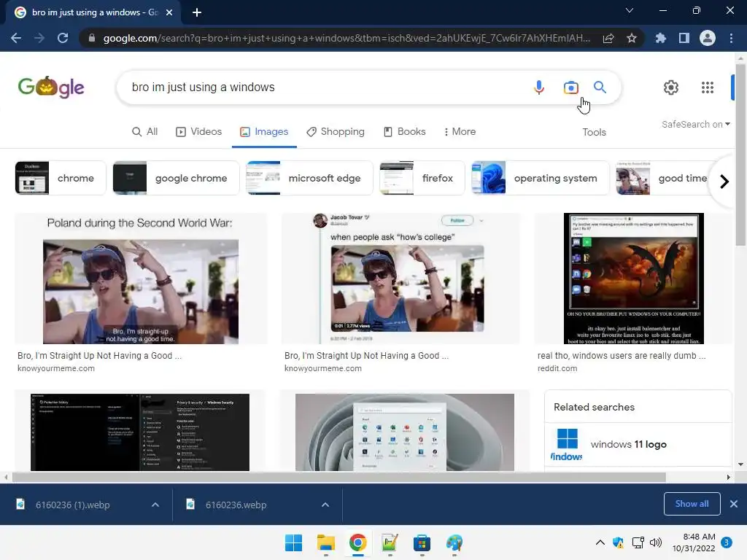This screenshot has width=747, height=560.
Task: Select the firefox suggestion chip
Action: (422, 178)
